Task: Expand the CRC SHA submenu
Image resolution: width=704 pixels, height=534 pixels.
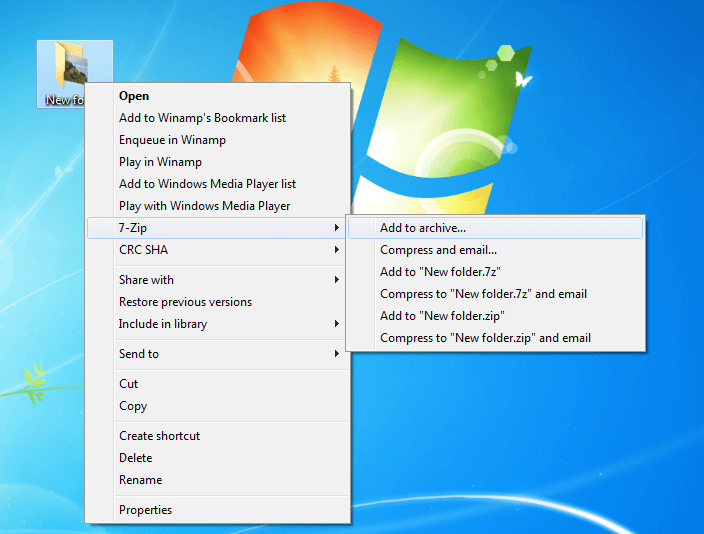Action: 144,250
